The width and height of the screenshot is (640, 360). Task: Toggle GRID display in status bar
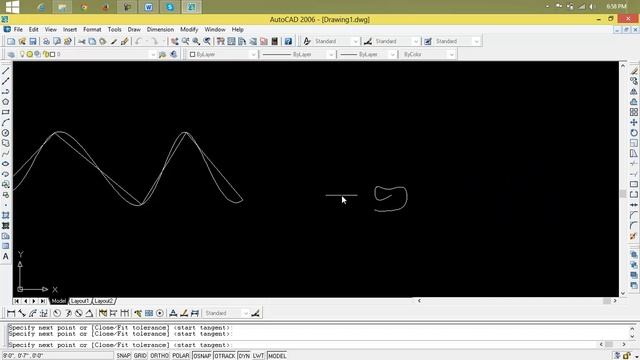[x=140, y=356]
